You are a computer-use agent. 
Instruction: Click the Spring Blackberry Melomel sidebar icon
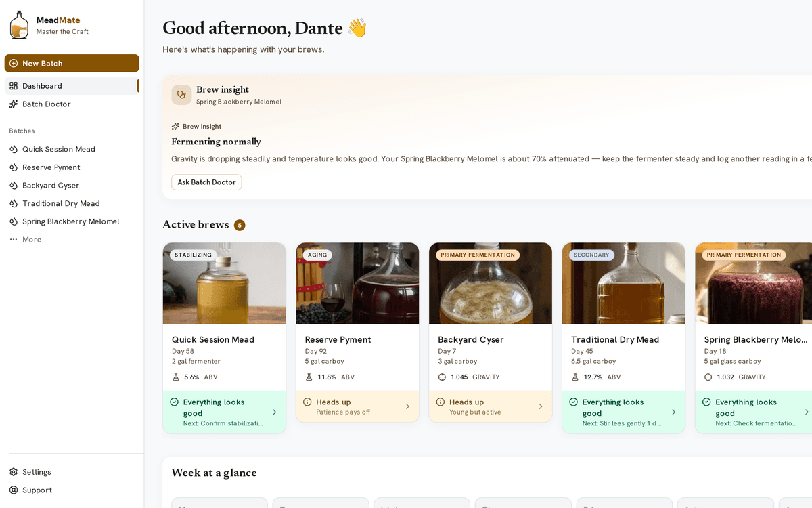tap(14, 221)
